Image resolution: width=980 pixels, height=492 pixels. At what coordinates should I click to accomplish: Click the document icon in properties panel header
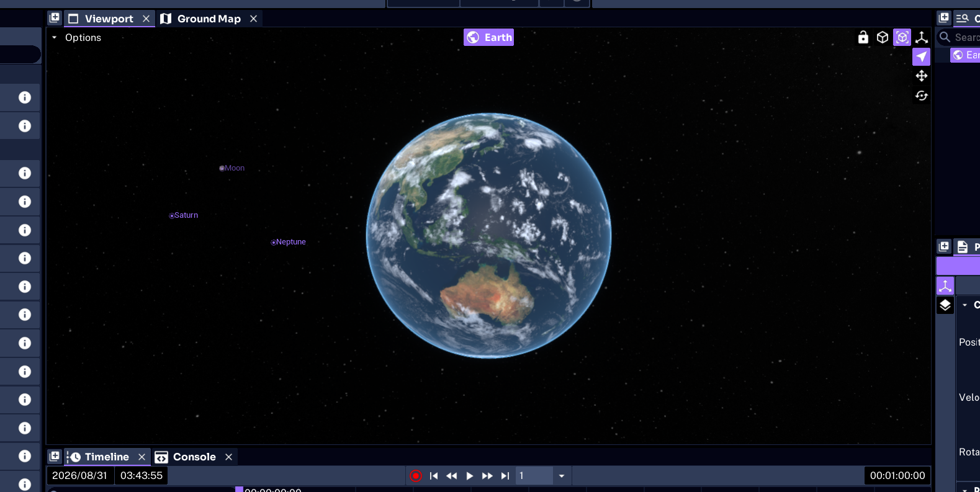coord(963,247)
